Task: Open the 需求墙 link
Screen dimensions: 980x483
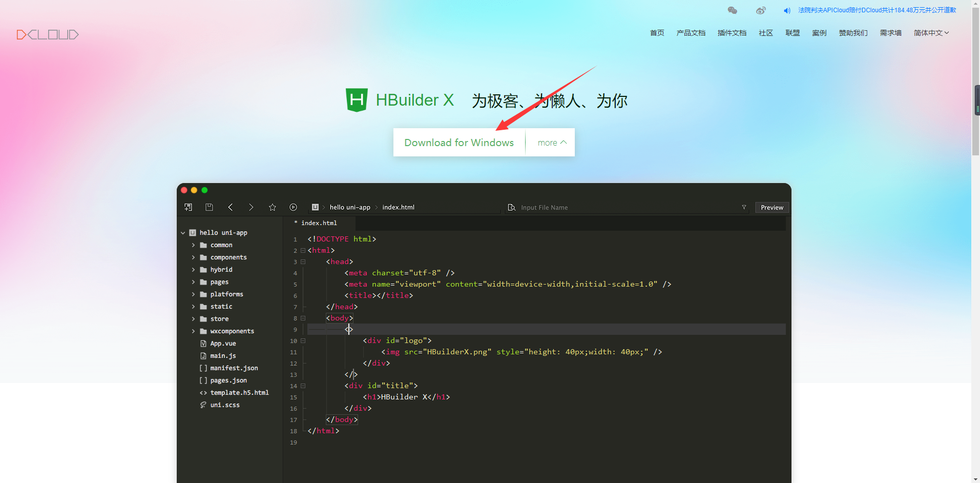Action: (891, 33)
